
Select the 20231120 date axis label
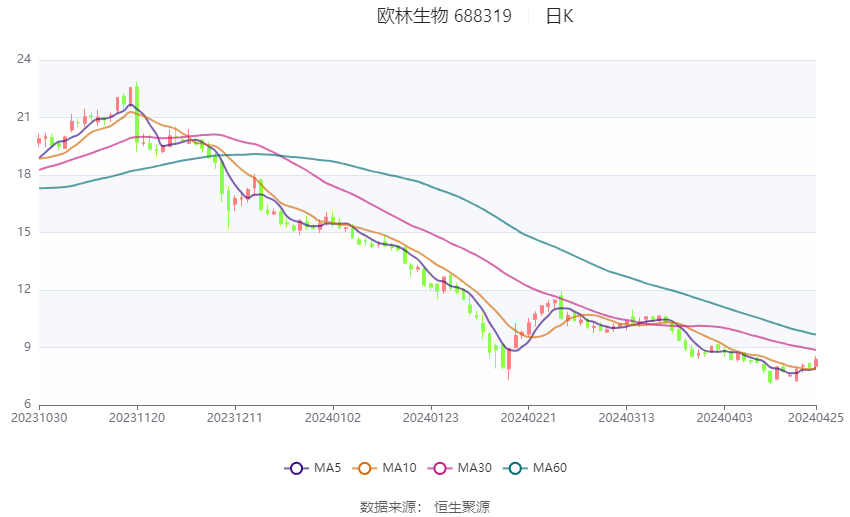tap(137, 418)
